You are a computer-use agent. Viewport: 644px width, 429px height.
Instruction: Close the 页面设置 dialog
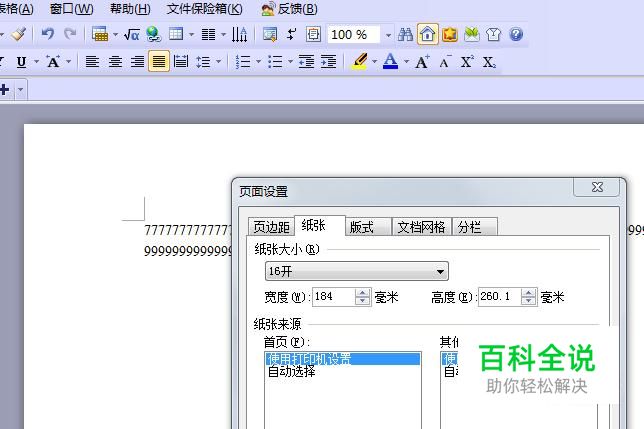pyautogui.click(x=597, y=187)
